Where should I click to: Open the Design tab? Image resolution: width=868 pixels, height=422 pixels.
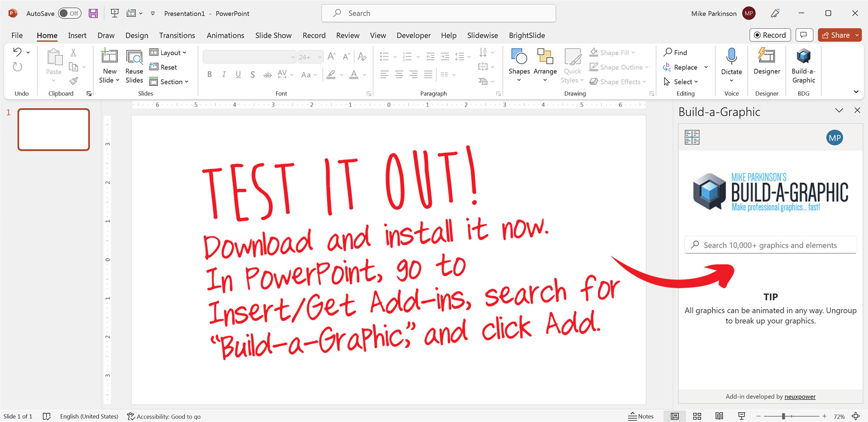137,35
